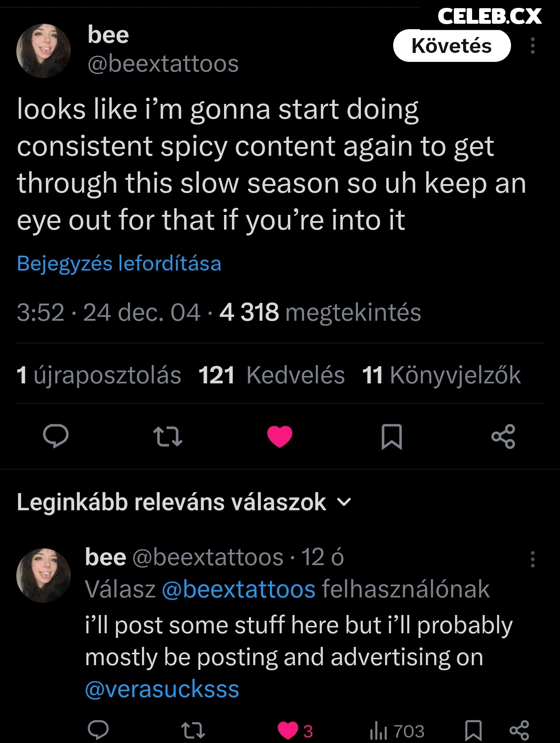The width and height of the screenshot is (560, 743).
Task: Open bee's profile picture at top
Action: click(44, 51)
